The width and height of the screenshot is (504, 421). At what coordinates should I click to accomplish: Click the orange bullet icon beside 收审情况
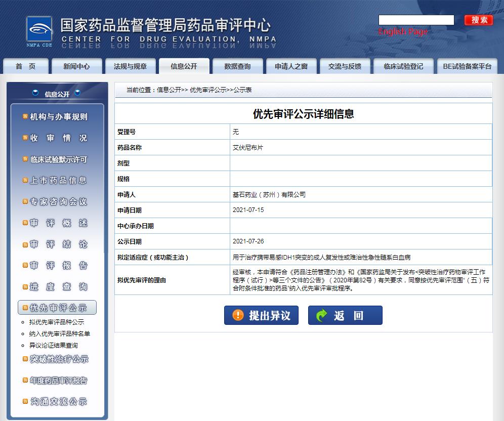(25, 138)
